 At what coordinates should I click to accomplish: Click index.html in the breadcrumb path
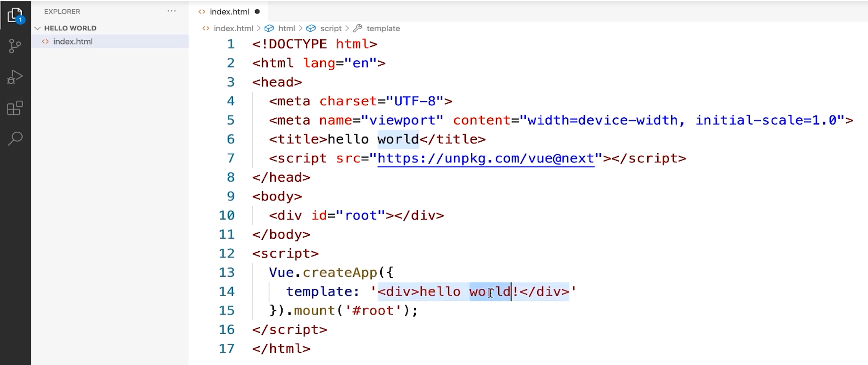233,28
